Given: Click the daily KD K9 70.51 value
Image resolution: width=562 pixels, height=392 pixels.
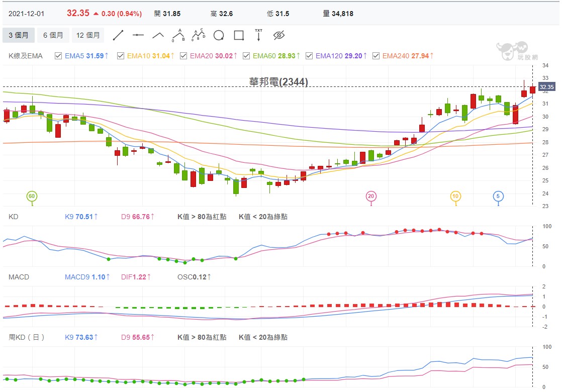Looking at the screenshot, I should click(x=81, y=217).
